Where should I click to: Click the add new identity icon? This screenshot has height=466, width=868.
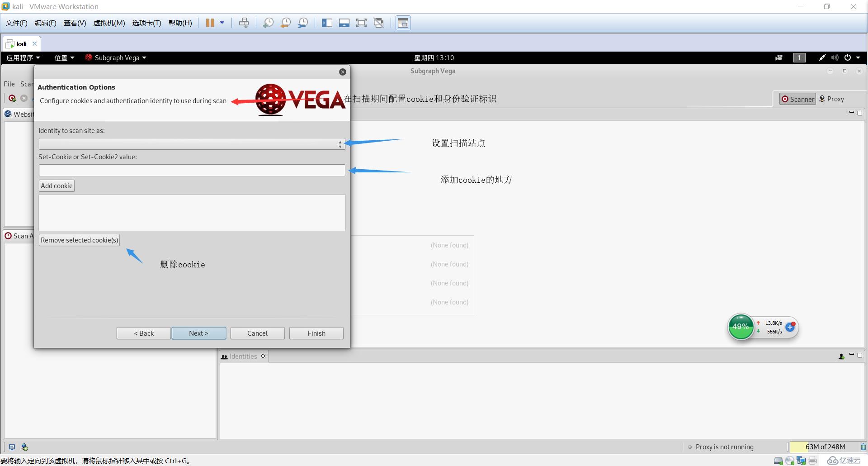841,357
